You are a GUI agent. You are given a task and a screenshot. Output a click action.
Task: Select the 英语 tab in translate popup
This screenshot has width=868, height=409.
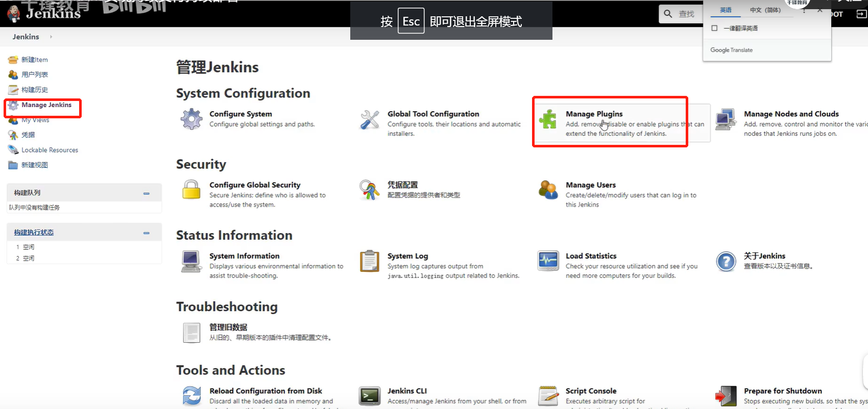pyautogui.click(x=726, y=10)
